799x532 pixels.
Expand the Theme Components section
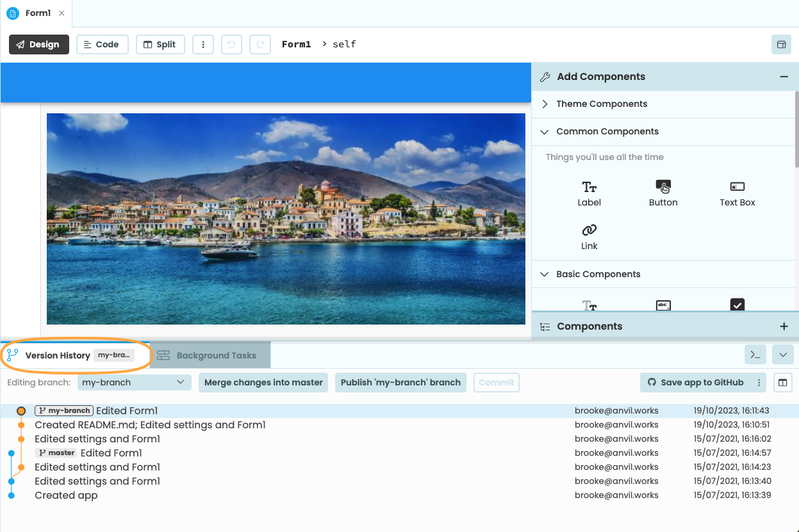[601, 104]
